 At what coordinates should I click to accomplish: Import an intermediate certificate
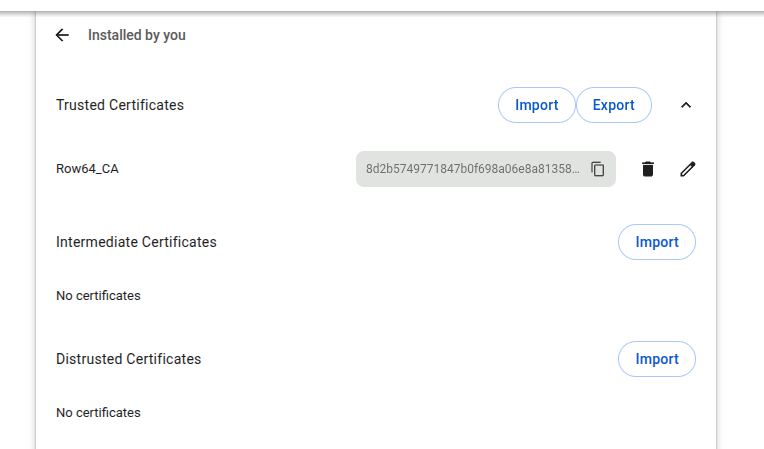click(656, 242)
